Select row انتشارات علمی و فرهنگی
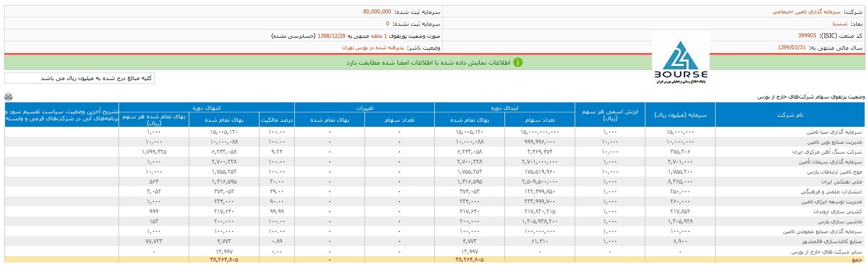Image resolution: width=868 pixels, height=266 pixels. (435, 191)
